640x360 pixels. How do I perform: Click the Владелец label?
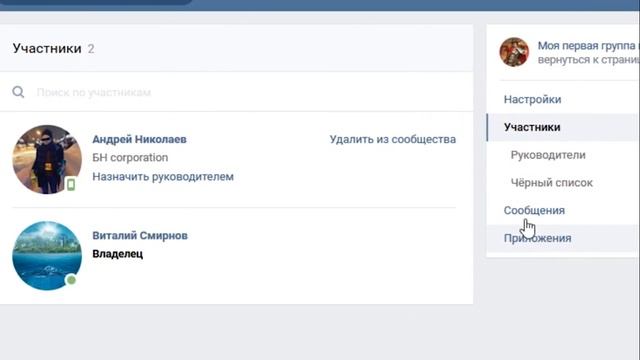click(x=118, y=254)
